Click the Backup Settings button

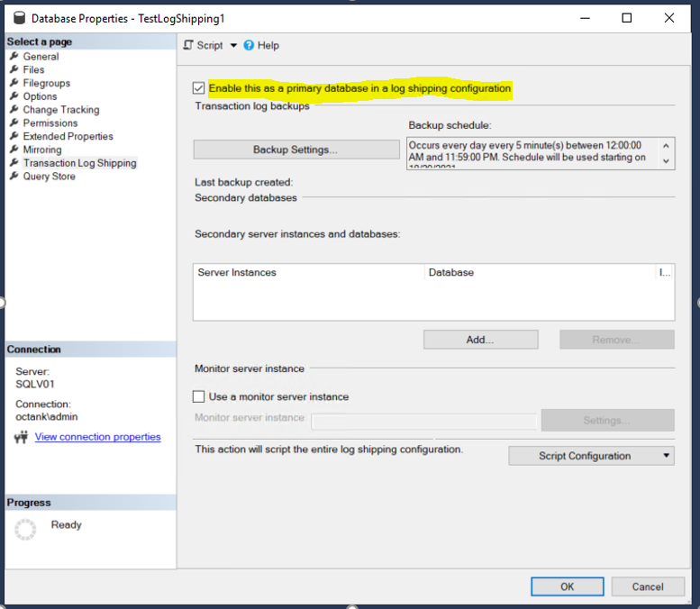(x=295, y=150)
